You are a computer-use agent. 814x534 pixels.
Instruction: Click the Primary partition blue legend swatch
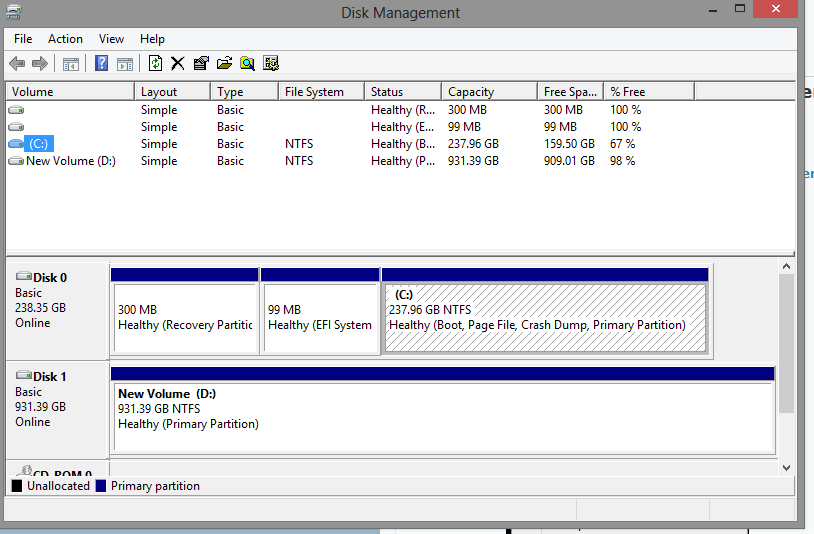pos(101,486)
